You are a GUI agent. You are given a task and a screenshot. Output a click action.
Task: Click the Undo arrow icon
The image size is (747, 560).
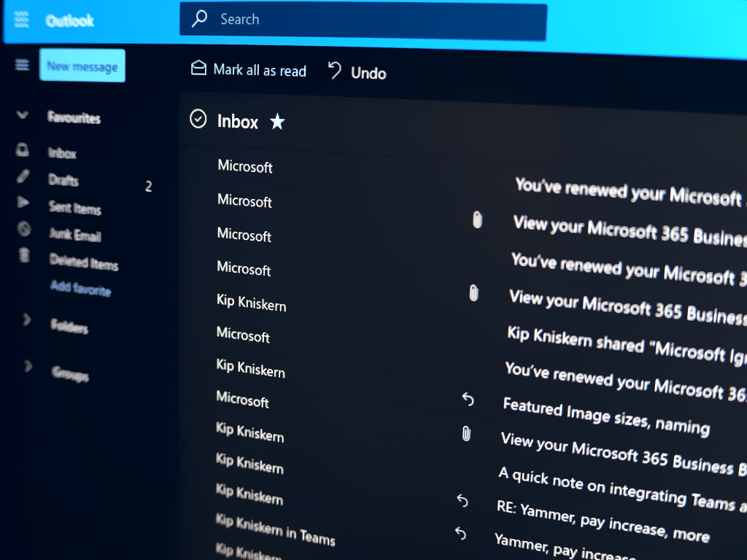(334, 71)
